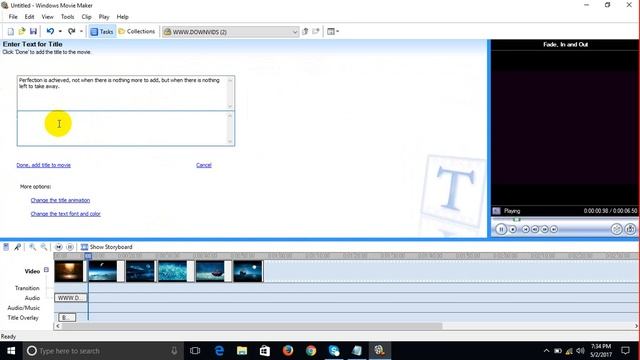This screenshot has height=360, width=640.
Task: Select the second video clip thumbnail
Action: coord(103,271)
